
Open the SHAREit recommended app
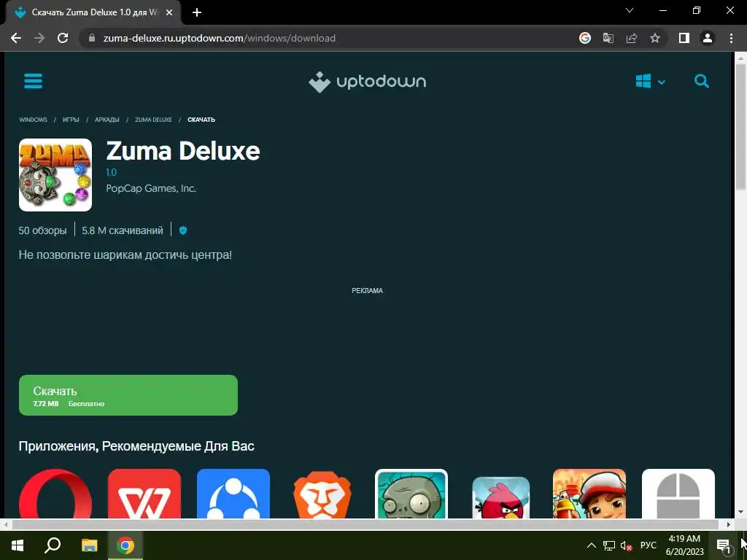coord(233,494)
